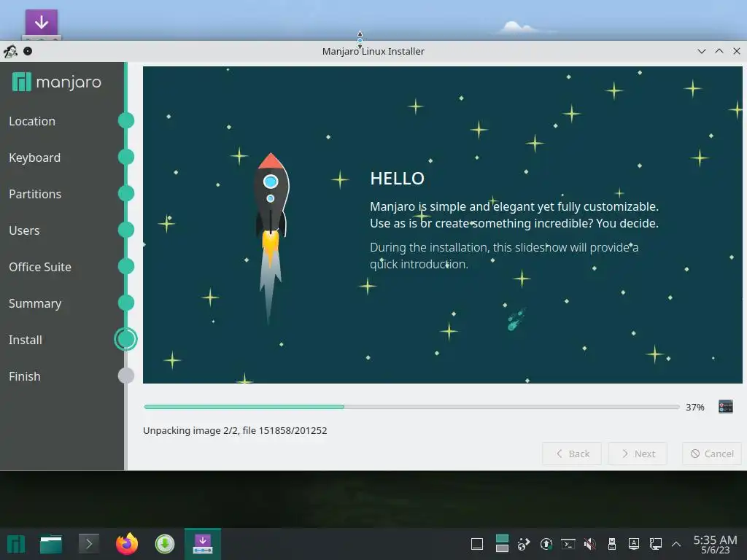Expand the hidden system tray icons arrow
This screenshot has width=747, height=560.
(676, 544)
